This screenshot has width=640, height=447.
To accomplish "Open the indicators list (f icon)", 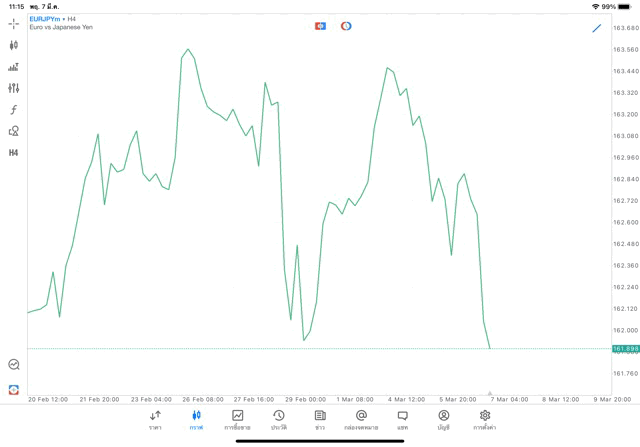I will (x=14, y=110).
